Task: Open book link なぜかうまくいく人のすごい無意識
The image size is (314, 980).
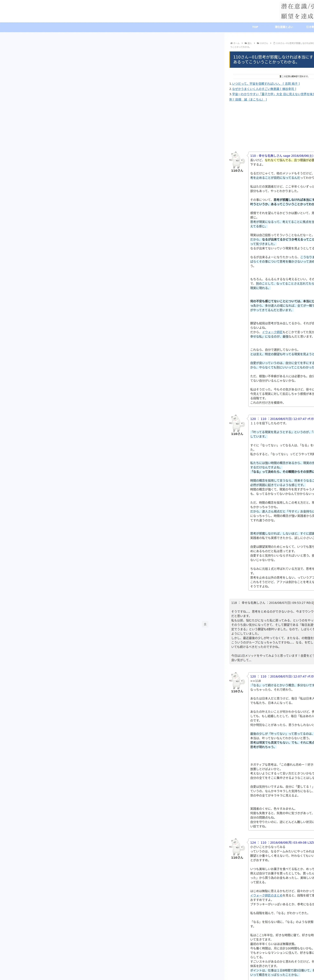Action: (264, 89)
